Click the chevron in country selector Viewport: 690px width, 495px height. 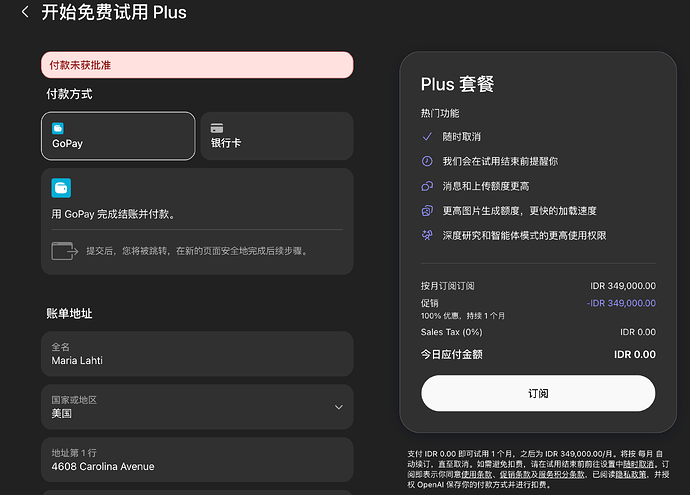click(338, 407)
